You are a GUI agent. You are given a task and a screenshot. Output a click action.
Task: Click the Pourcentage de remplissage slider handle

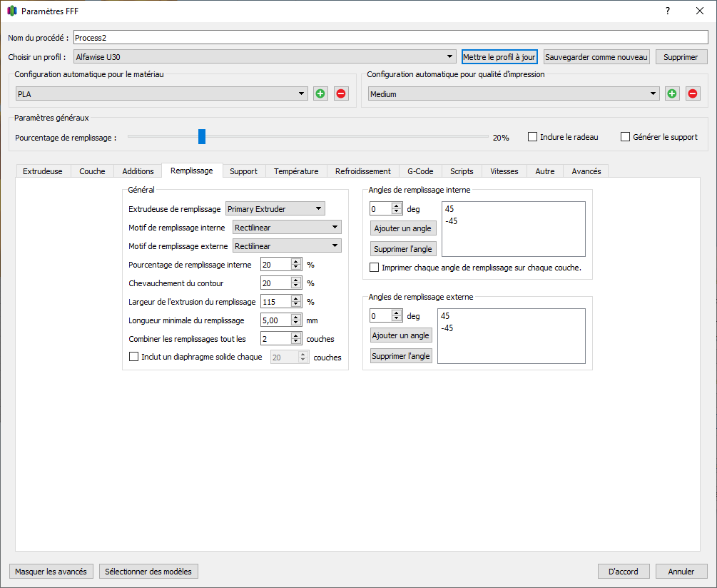[x=202, y=136]
